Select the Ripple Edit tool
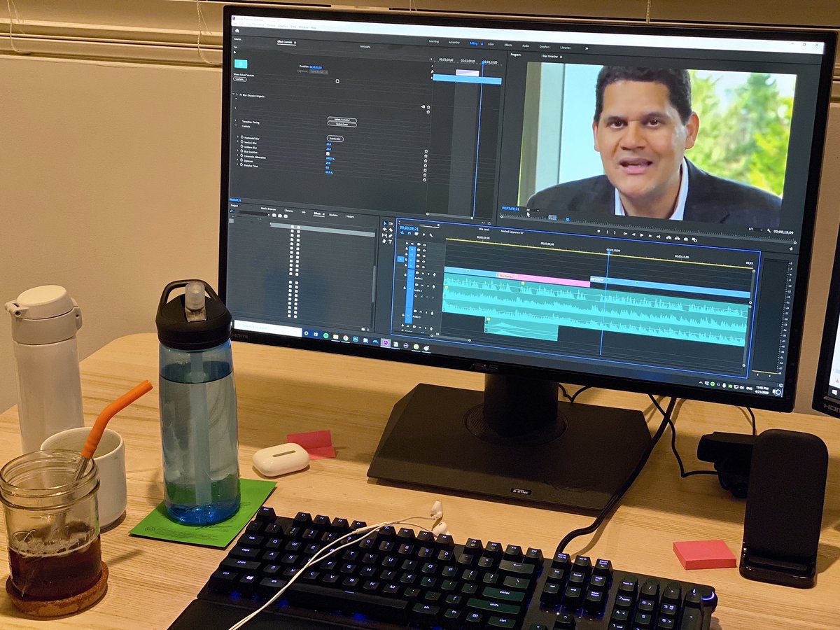 click(x=385, y=230)
